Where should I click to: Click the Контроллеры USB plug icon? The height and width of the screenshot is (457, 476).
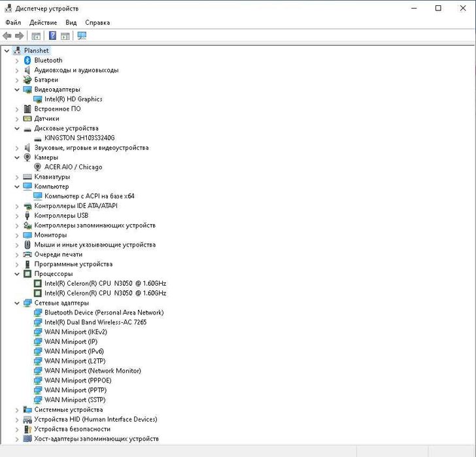pyautogui.click(x=27, y=216)
